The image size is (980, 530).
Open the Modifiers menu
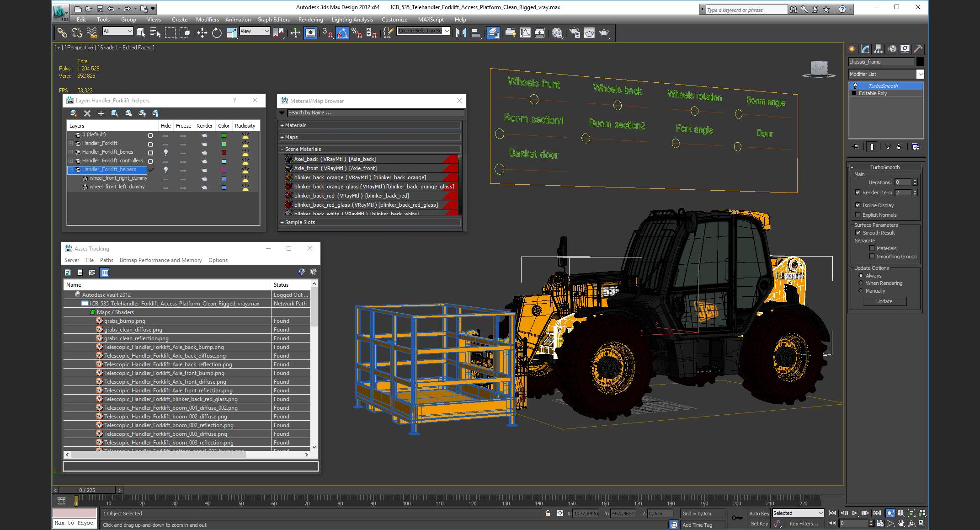208,20
